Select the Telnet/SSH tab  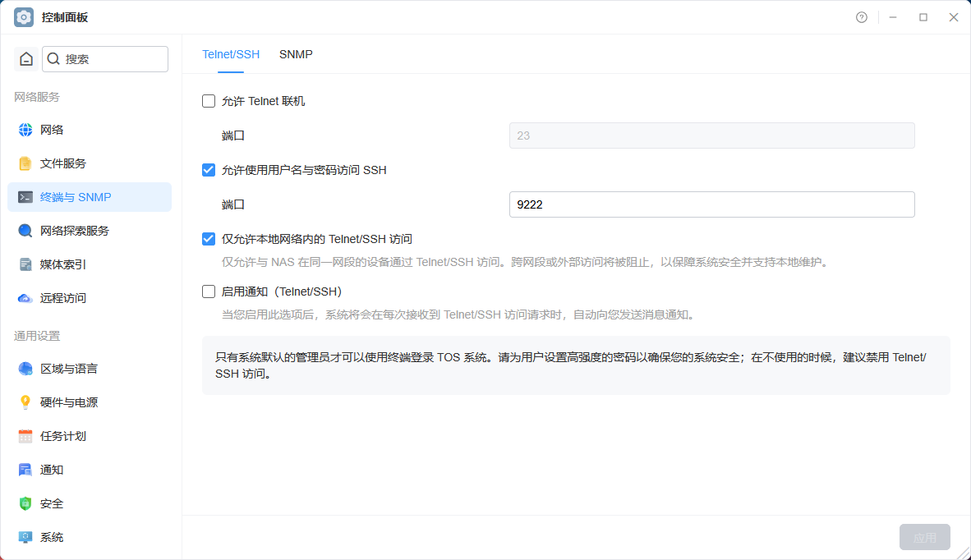pos(231,54)
